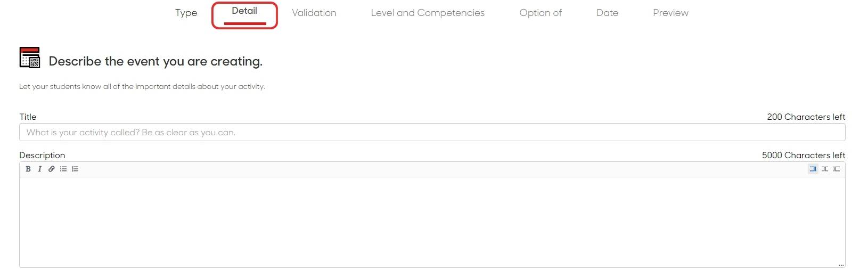The height and width of the screenshot is (278, 868).
Task: Open the Validation tab
Action: pyautogui.click(x=314, y=13)
